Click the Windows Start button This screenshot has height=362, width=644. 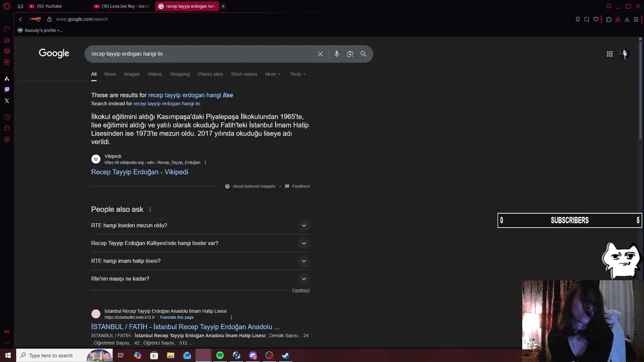pos(8,355)
